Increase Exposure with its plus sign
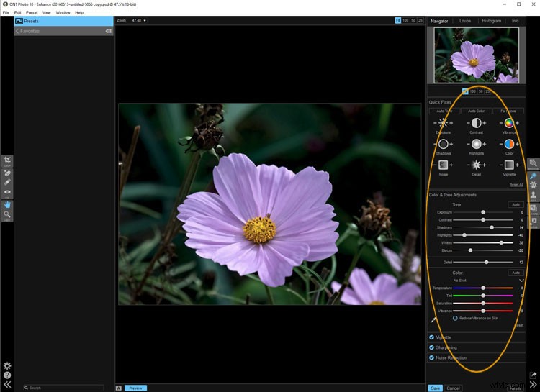 tap(451, 123)
